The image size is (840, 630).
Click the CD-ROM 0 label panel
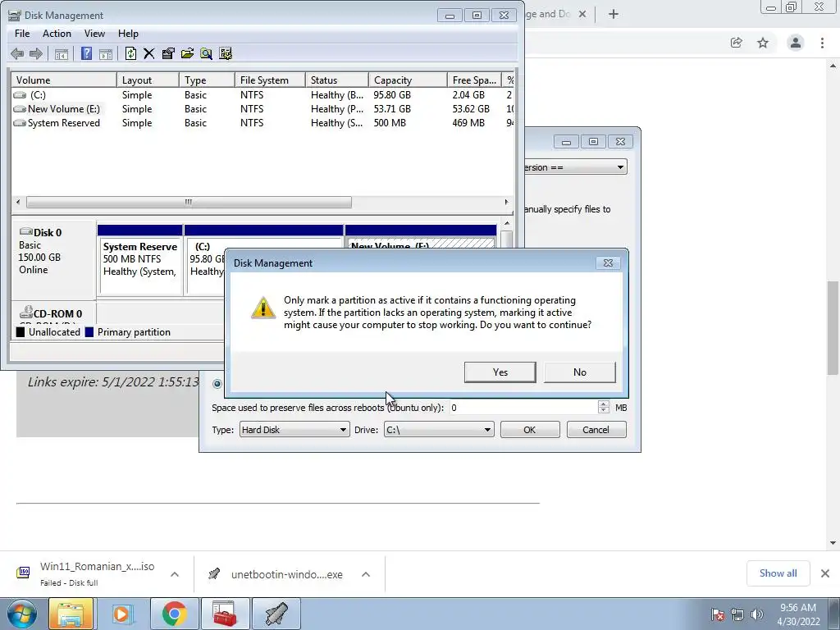pyautogui.click(x=53, y=313)
